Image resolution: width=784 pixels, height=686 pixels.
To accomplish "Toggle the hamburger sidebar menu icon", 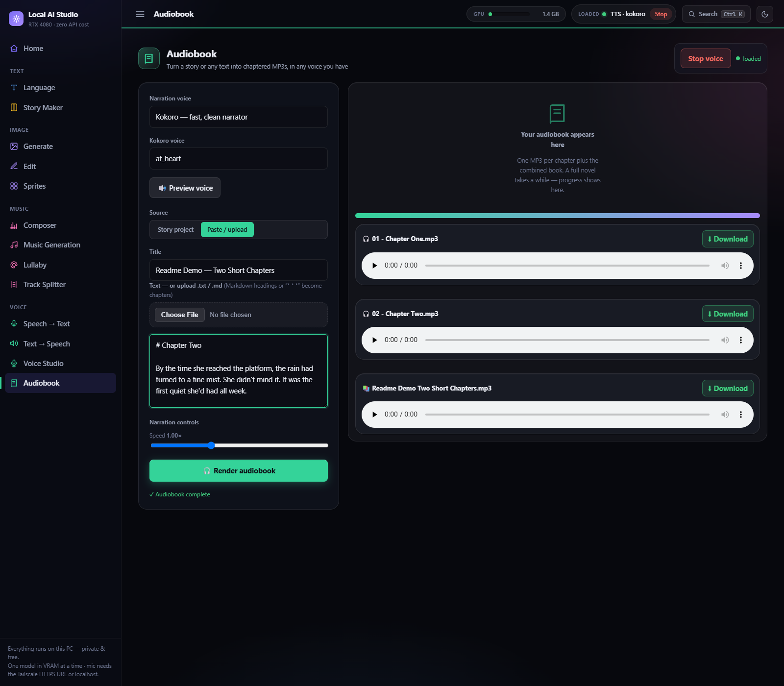I will (140, 14).
